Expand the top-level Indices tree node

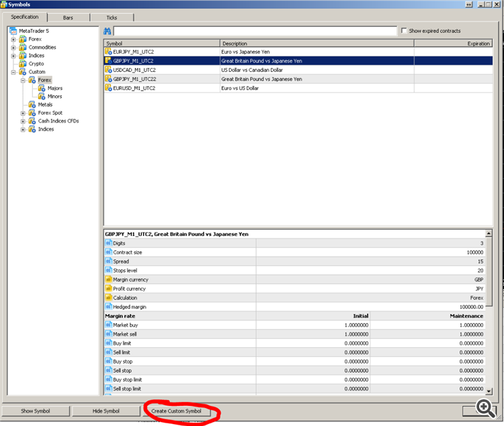pos(13,56)
